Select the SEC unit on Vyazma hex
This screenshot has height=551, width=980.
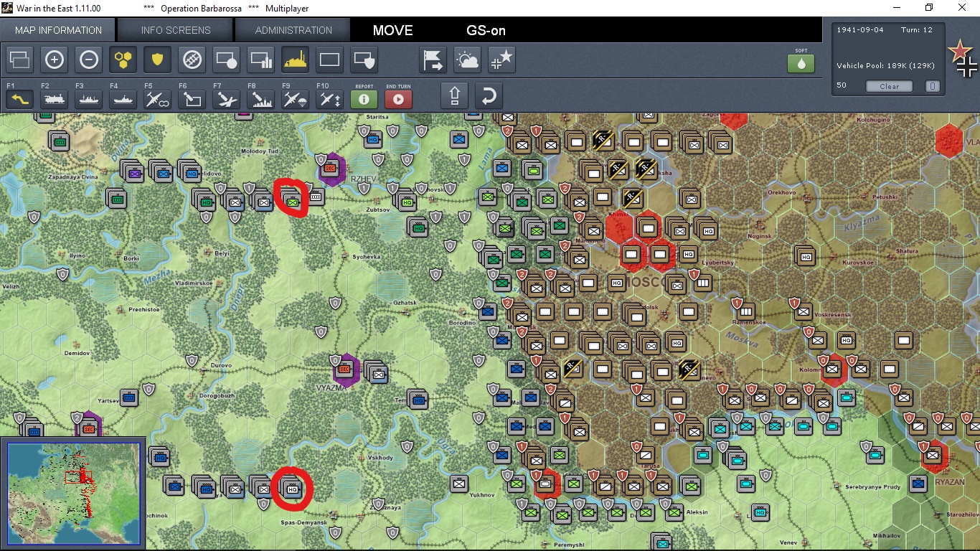pyautogui.click(x=344, y=369)
